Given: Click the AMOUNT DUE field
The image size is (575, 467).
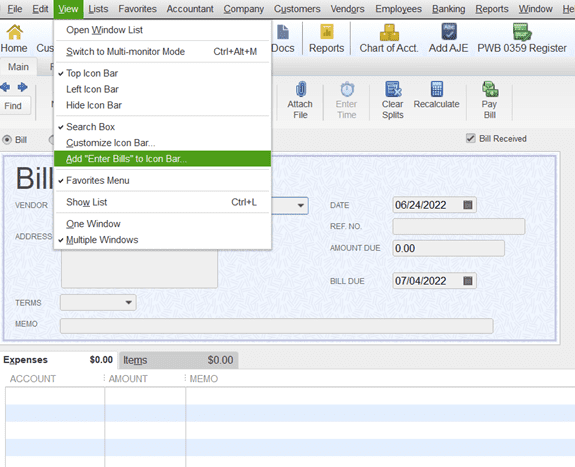Looking at the screenshot, I should (448, 248).
